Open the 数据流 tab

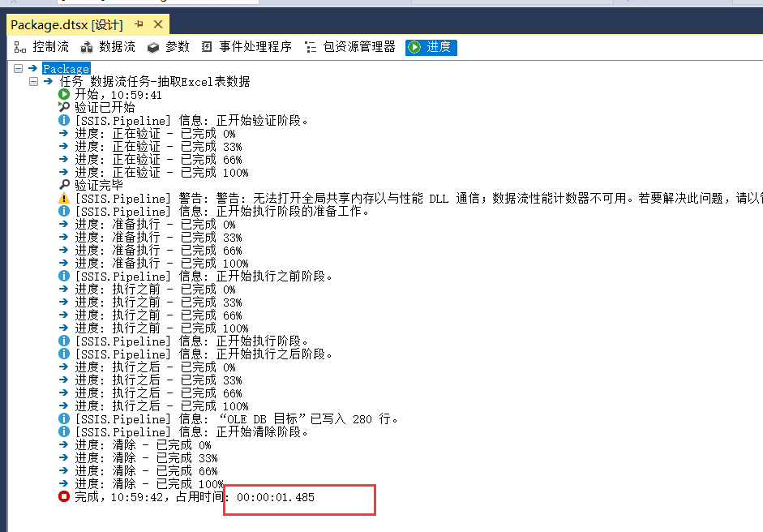108,47
